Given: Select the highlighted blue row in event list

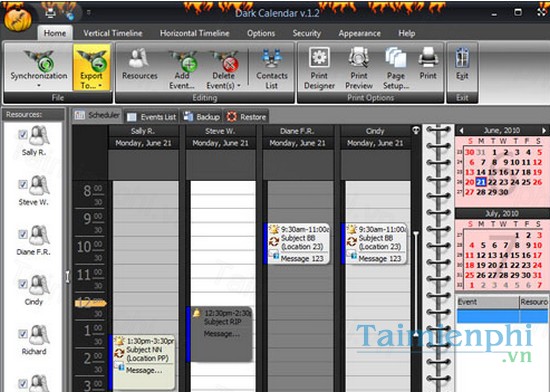Looking at the screenshot, I should (503, 316).
